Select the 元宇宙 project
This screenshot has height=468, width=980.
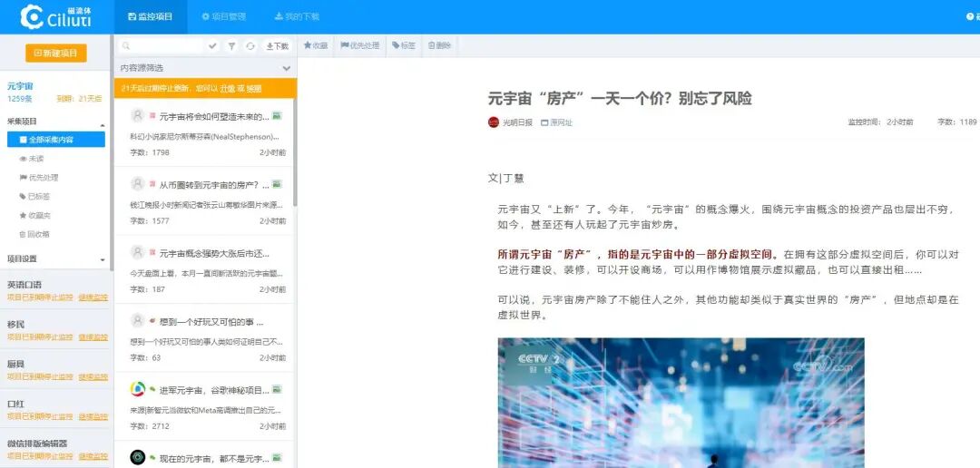20,86
